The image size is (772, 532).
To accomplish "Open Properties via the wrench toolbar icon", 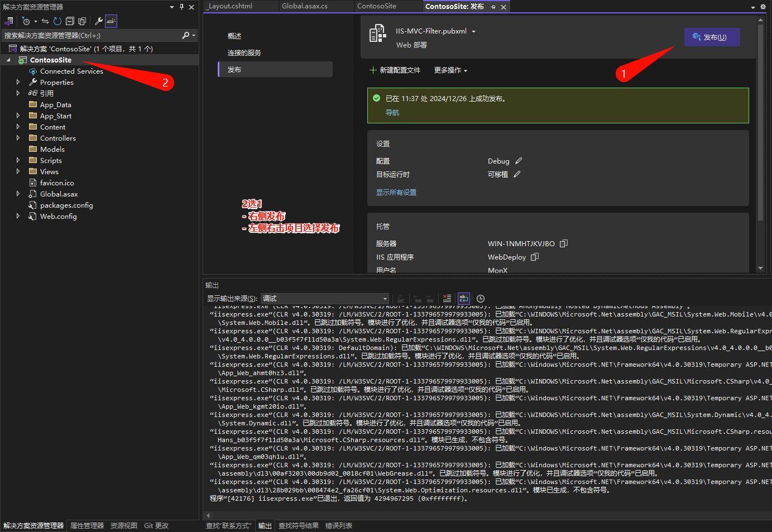I will click(99, 21).
